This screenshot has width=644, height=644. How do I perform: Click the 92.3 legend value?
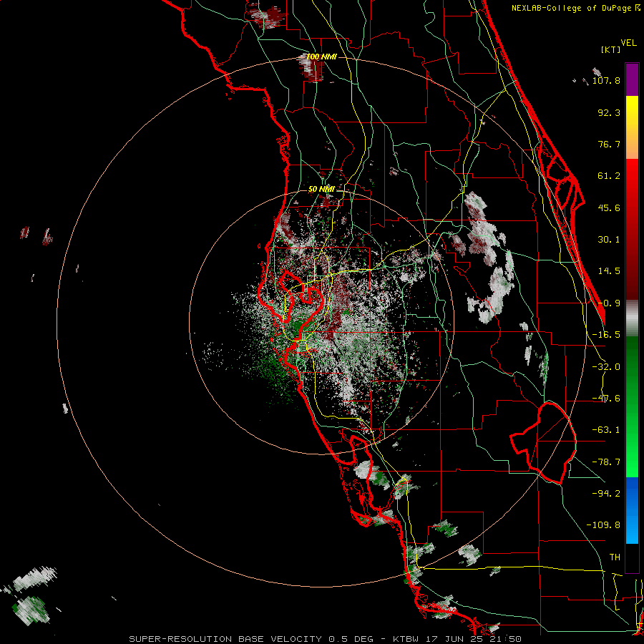click(x=609, y=112)
